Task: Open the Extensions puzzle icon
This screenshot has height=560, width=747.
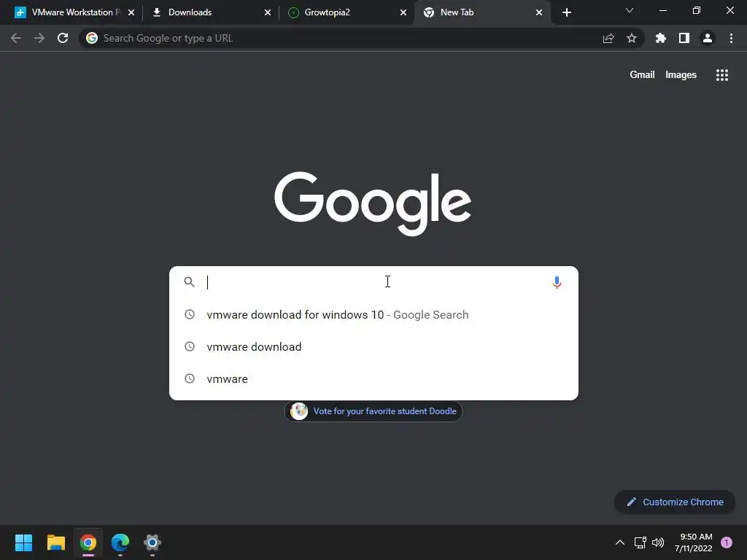Action: click(x=661, y=38)
